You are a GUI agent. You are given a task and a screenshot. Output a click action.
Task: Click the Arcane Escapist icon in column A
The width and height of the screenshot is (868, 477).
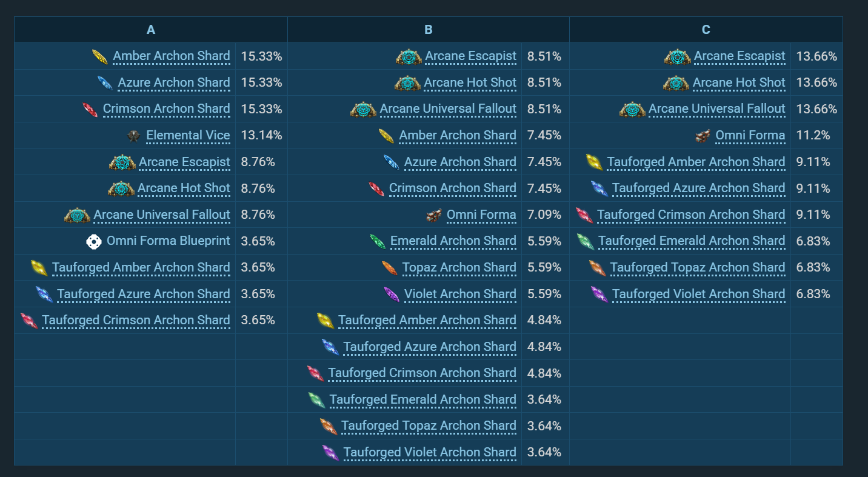tap(122, 162)
